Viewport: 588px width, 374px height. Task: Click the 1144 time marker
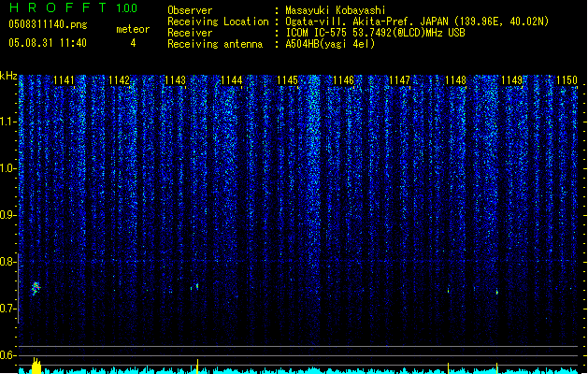pos(232,80)
